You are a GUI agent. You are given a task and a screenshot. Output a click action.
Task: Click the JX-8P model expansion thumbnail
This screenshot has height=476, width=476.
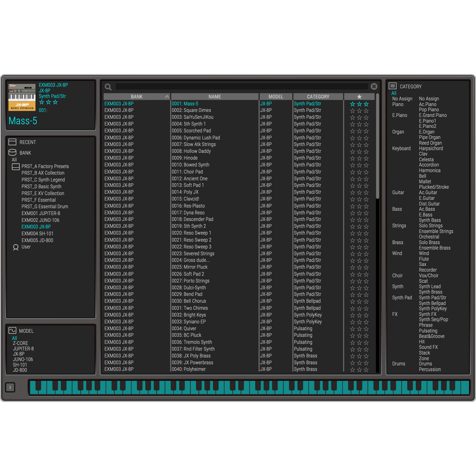pyautogui.click(x=22, y=98)
